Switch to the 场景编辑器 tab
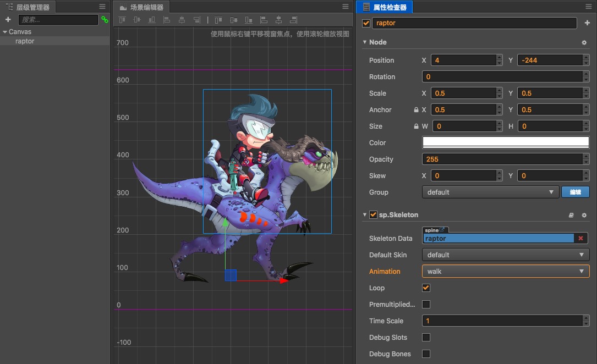The height and width of the screenshot is (364, 597). pyautogui.click(x=141, y=7)
